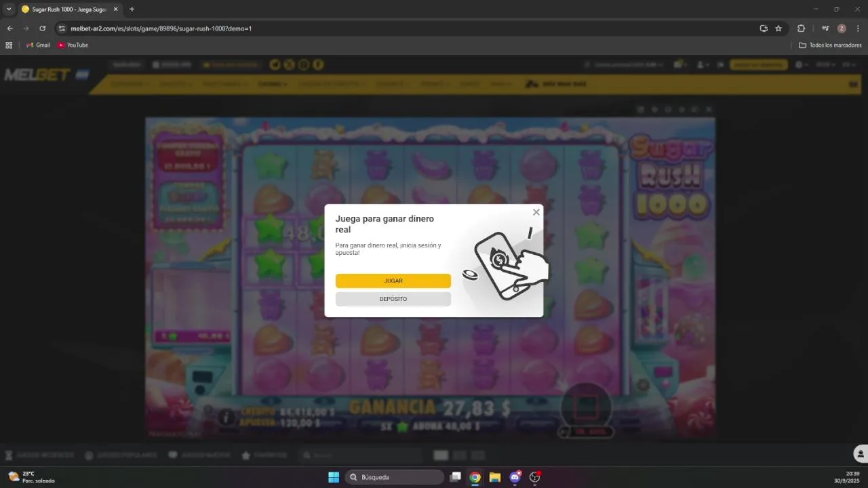Screen dimensions: 868x488
Task: Open the tab search dropdown arrow
Action: tap(9, 9)
